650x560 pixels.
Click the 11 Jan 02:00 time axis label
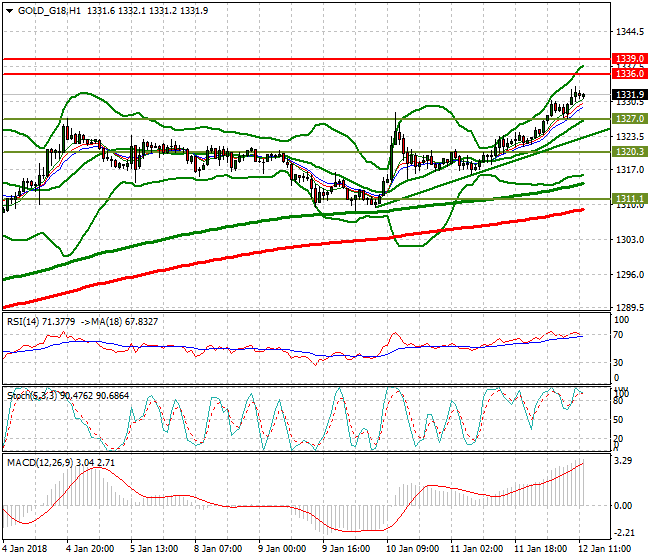pyautogui.click(x=476, y=549)
